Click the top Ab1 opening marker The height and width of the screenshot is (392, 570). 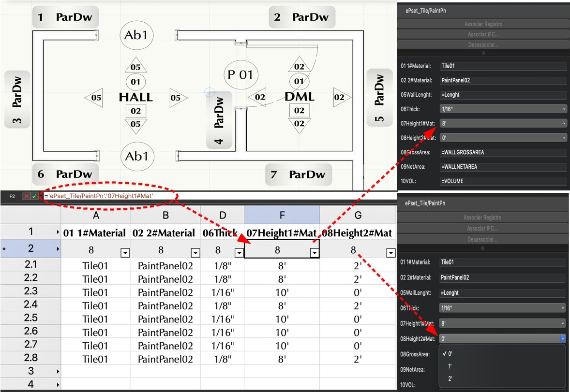coord(136,35)
